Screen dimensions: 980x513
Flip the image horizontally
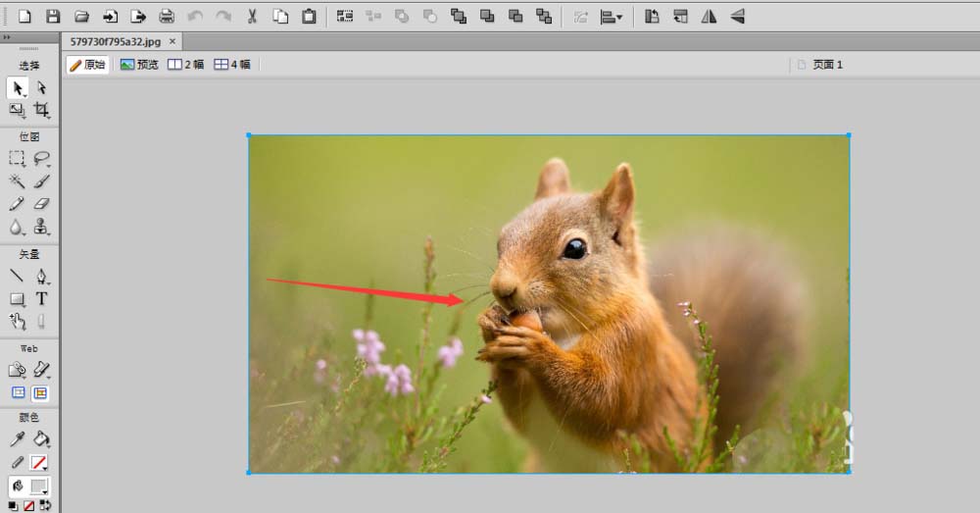(x=709, y=16)
